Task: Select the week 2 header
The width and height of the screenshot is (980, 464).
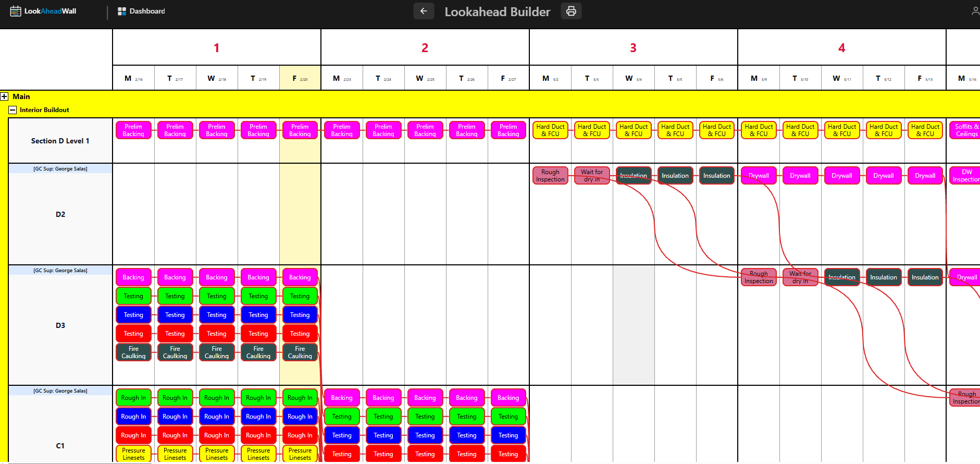Action: [425, 47]
